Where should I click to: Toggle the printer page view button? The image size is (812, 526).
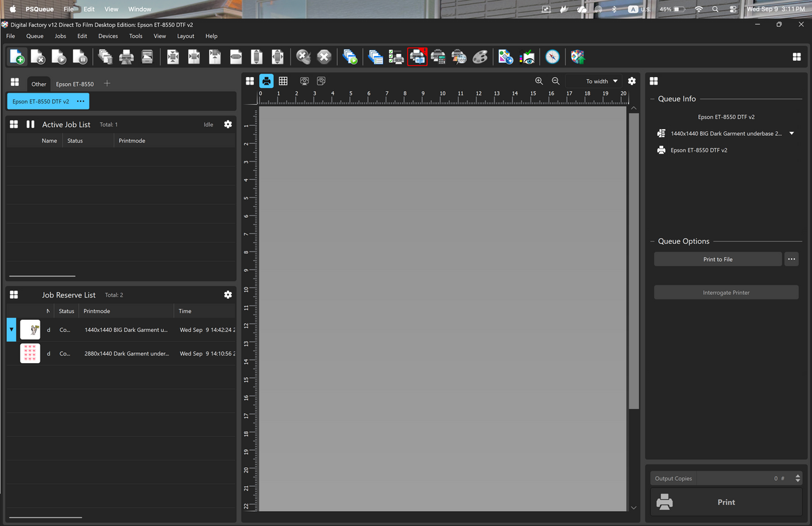(x=267, y=81)
